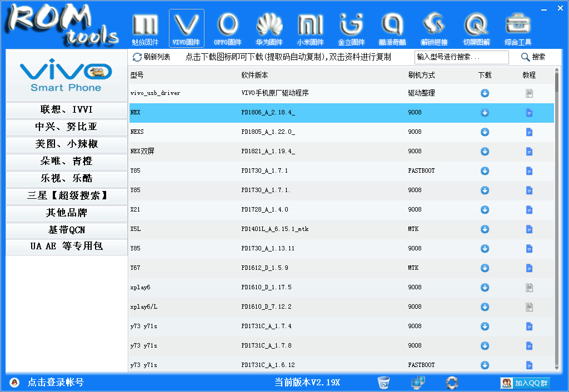Open tutorial for X5L row

tap(529, 229)
